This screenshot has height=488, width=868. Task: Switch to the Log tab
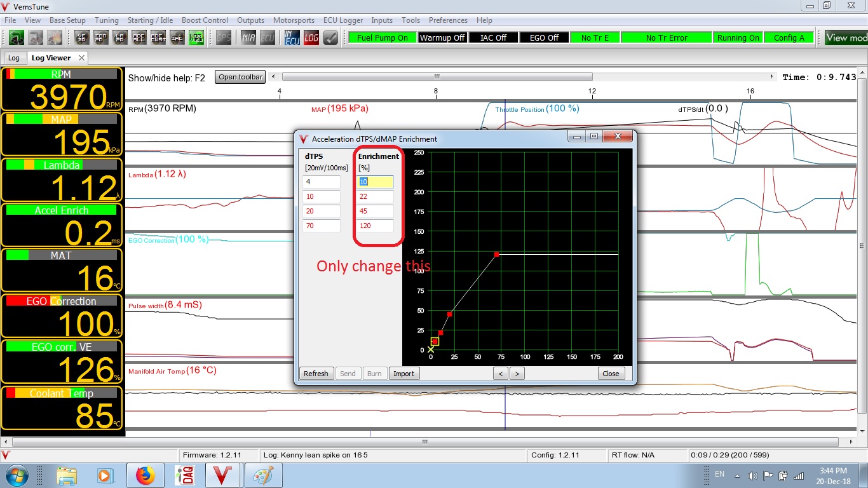pyautogui.click(x=13, y=58)
